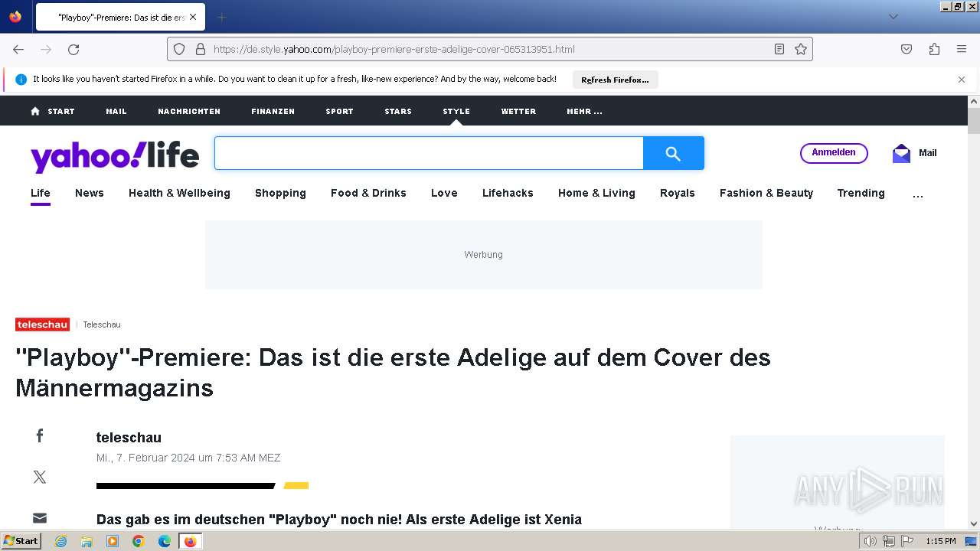
Task: Dismiss the Firefox refresh notification bar
Action: pyautogui.click(x=962, y=80)
